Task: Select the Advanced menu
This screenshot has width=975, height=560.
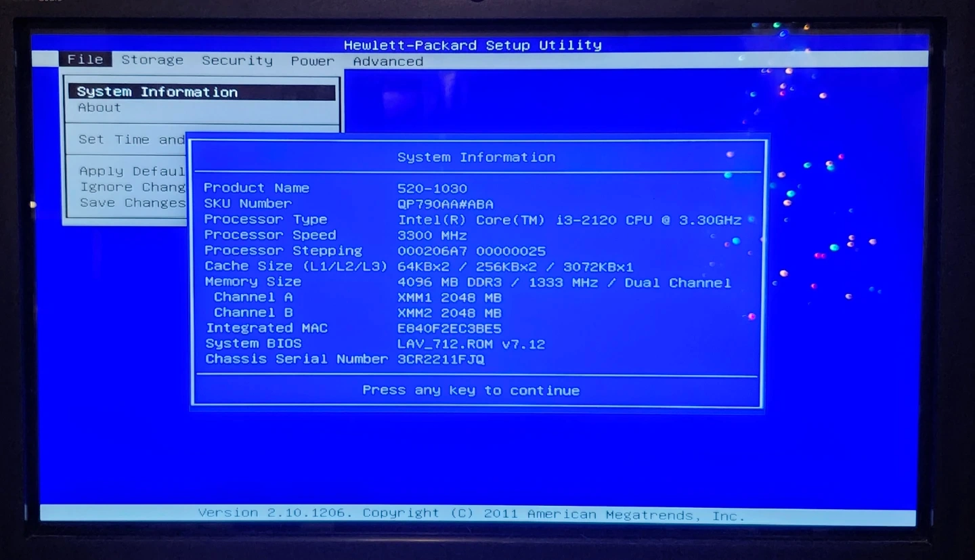Action: [x=388, y=62]
